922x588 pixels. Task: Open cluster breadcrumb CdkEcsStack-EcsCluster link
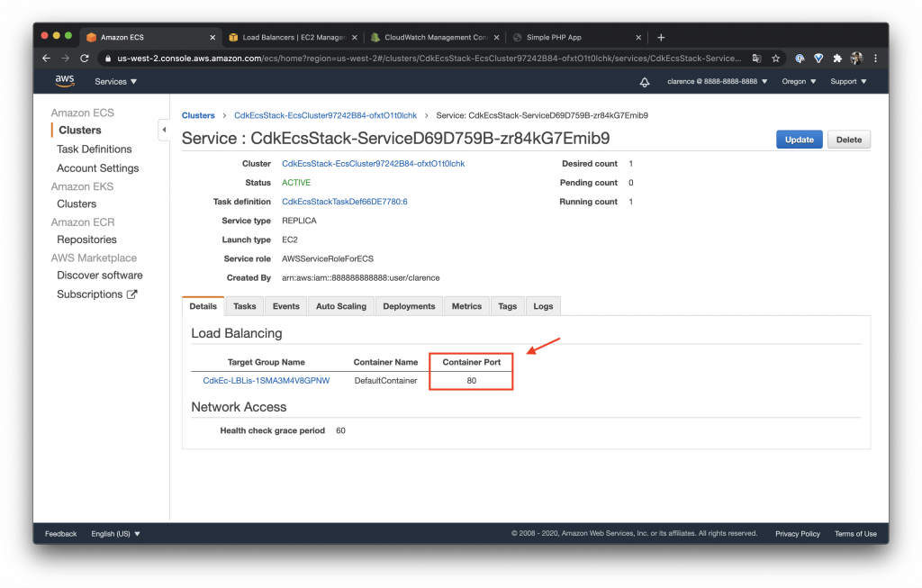coord(326,115)
